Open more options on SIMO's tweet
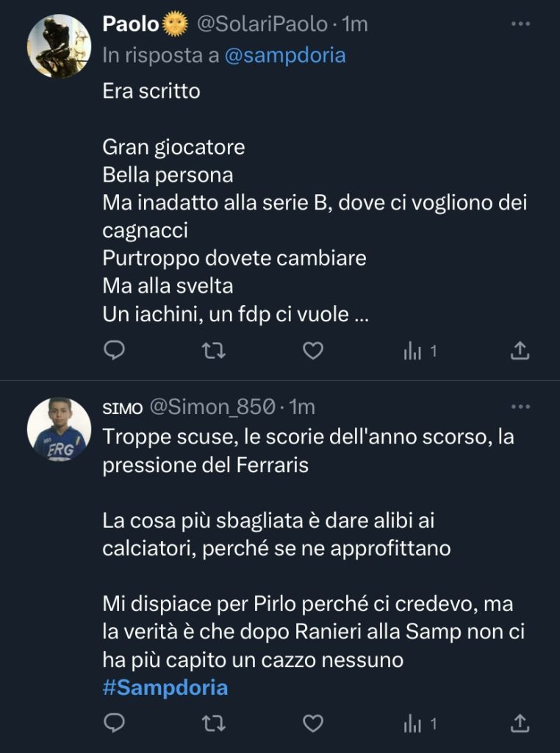The image size is (560, 753). click(x=520, y=407)
